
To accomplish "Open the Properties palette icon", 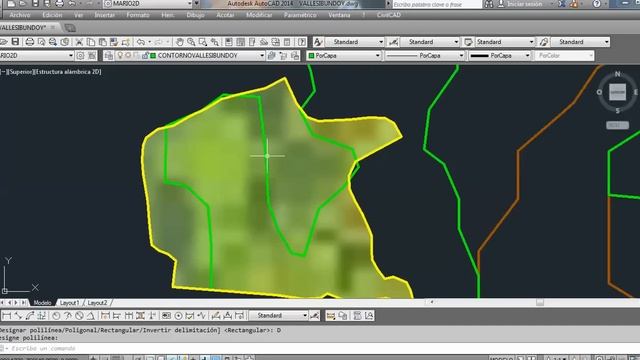I will [x=229, y=42].
